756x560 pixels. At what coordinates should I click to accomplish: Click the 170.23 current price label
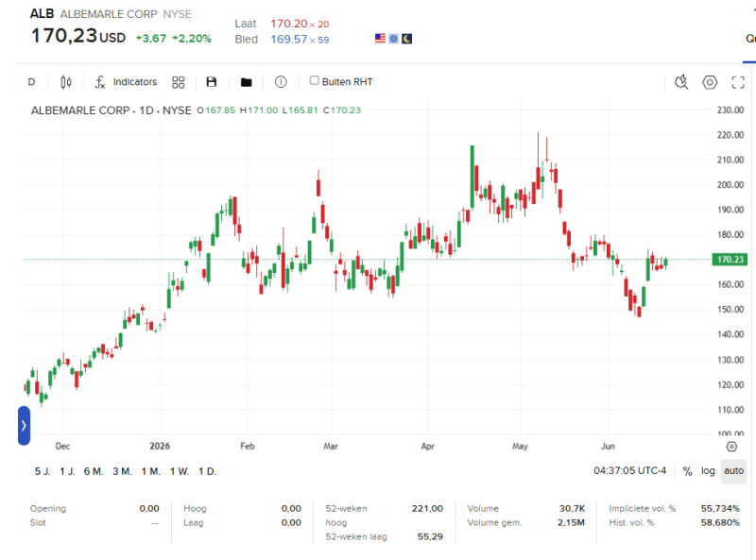730,260
